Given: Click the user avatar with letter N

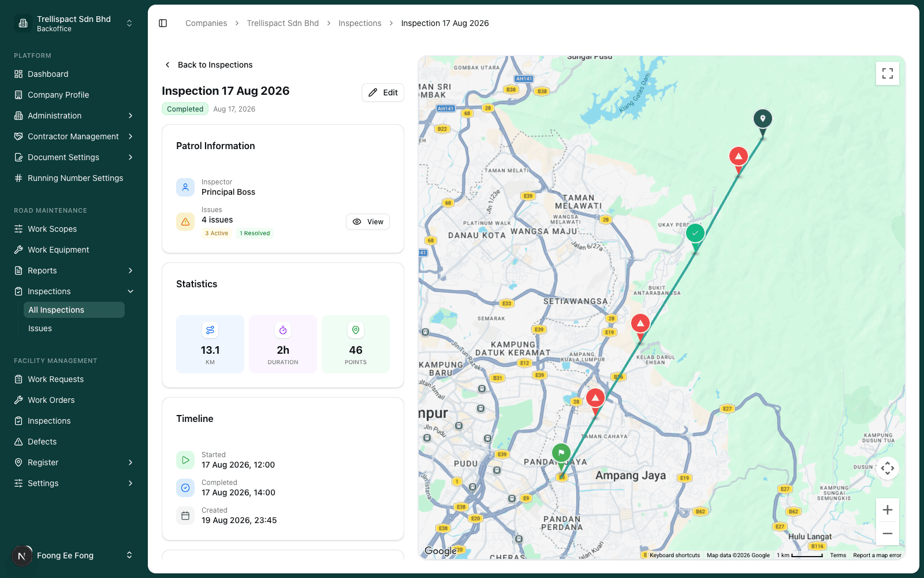Looking at the screenshot, I should point(22,556).
